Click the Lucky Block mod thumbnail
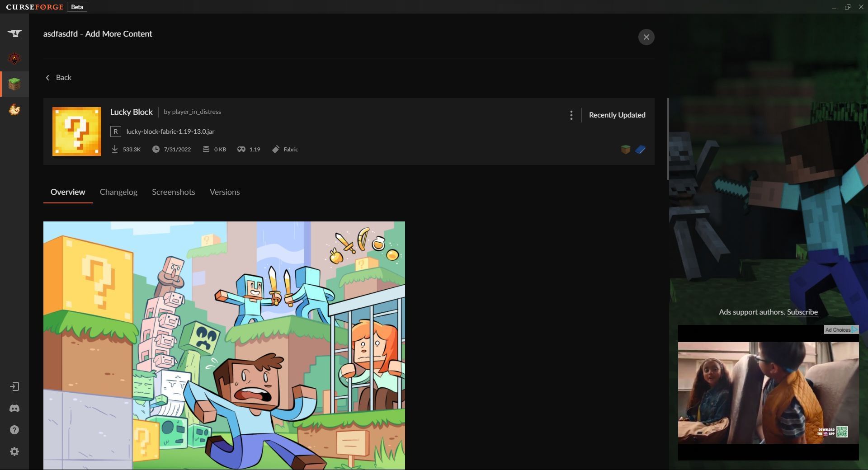 (x=77, y=132)
